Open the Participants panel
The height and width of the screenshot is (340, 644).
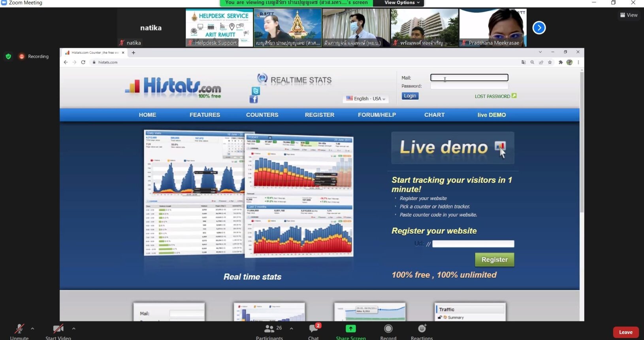coord(269,331)
